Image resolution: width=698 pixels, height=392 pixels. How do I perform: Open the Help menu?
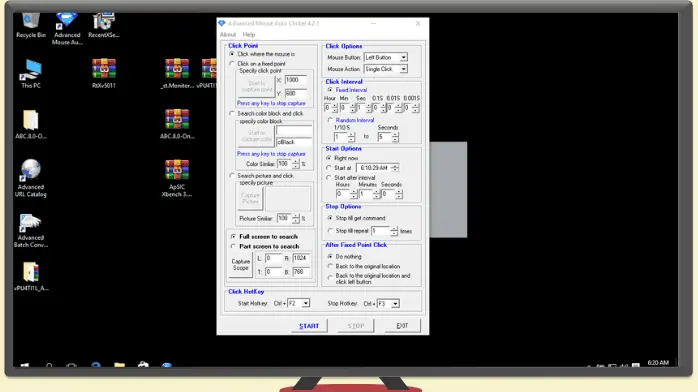tap(249, 35)
